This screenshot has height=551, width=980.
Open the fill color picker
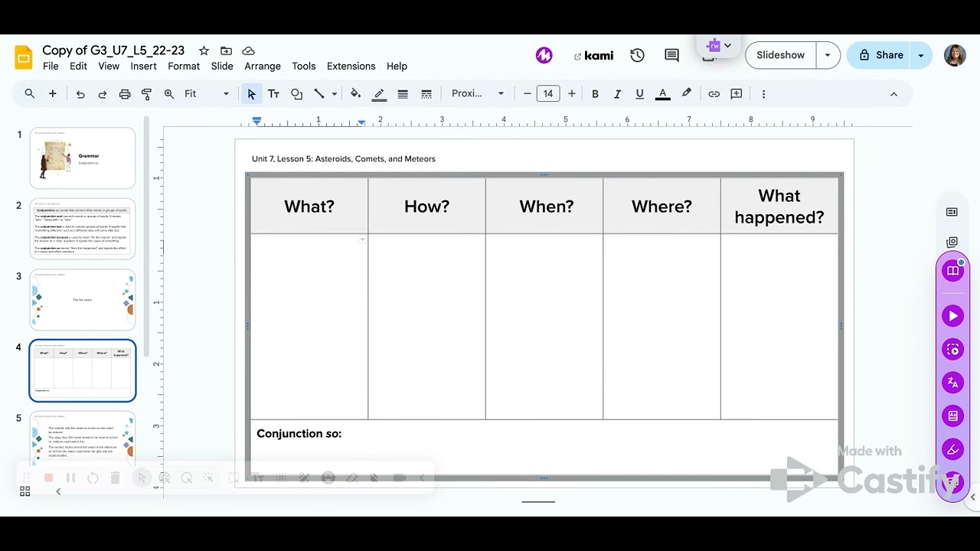coord(355,94)
